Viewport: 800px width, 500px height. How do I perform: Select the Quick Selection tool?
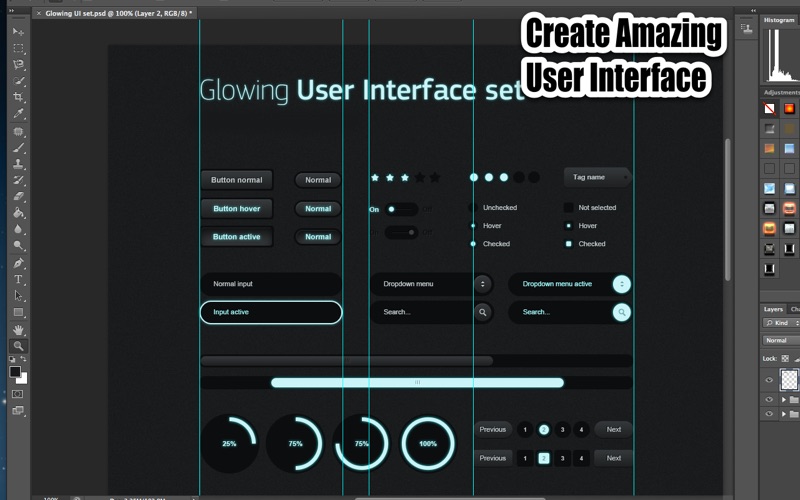(x=18, y=81)
